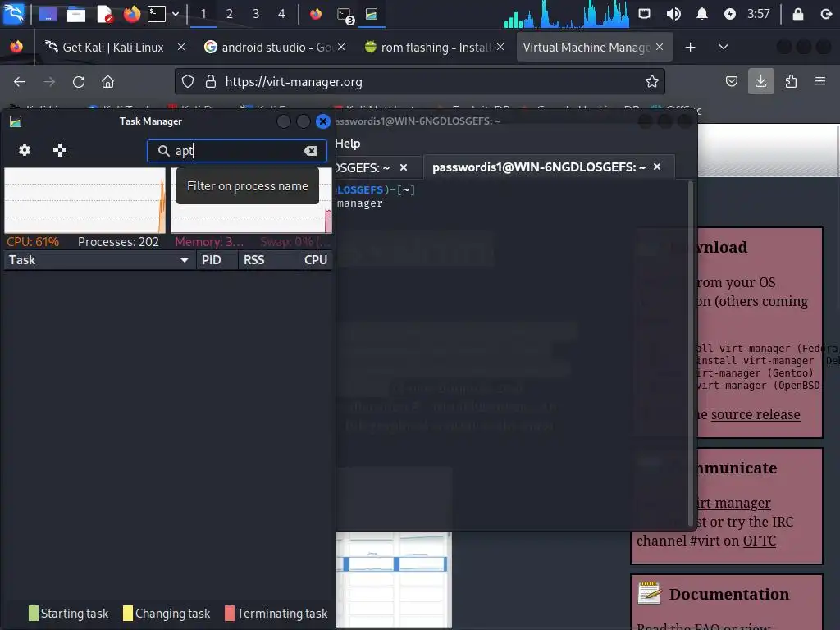Viewport: 840px width, 630px height.
Task: Open the terminal Help menu
Action: coord(348,144)
